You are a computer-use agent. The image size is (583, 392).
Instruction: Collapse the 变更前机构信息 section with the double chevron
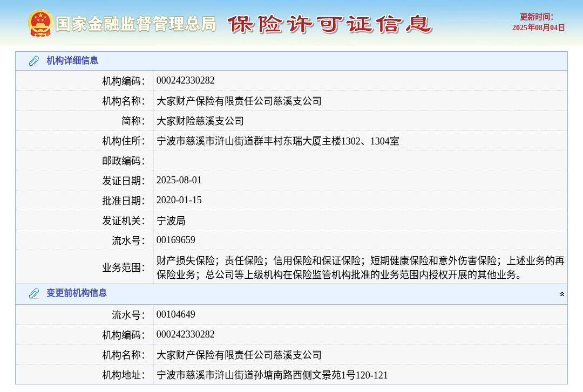pos(562,294)
